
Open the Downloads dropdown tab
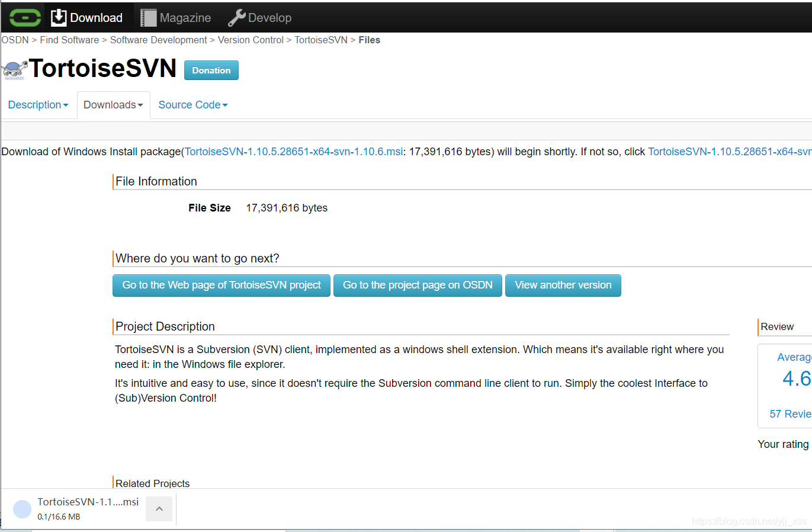pos(113,105)
